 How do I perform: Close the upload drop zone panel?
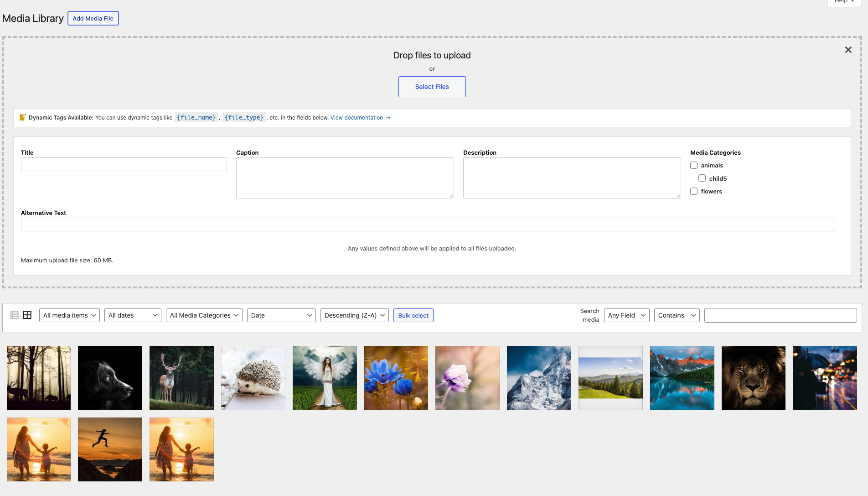[848, 50]
